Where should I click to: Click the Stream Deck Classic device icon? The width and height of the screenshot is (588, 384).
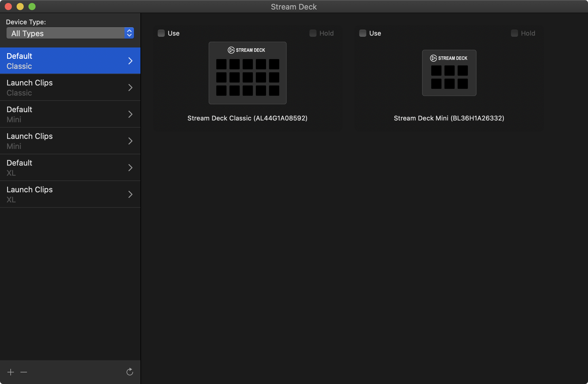click(x=247, y=72)
